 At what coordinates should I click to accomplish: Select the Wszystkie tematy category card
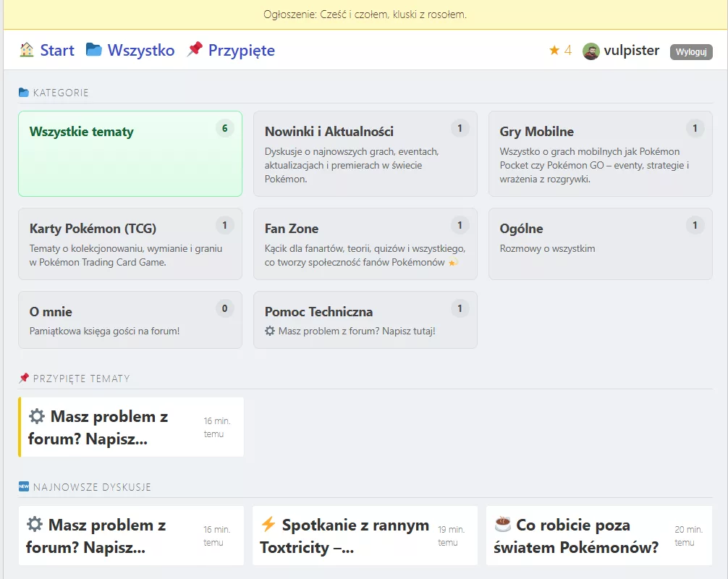point(130,153)
